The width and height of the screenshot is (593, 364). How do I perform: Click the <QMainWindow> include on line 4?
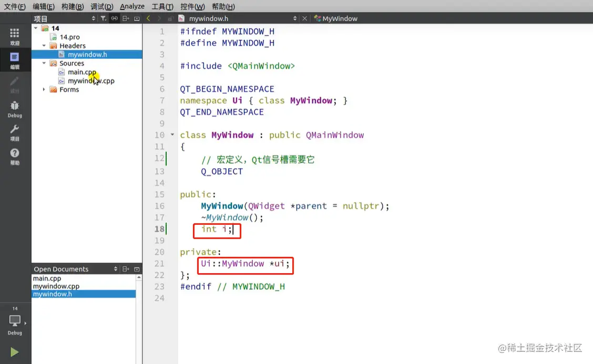click(261, 66)
